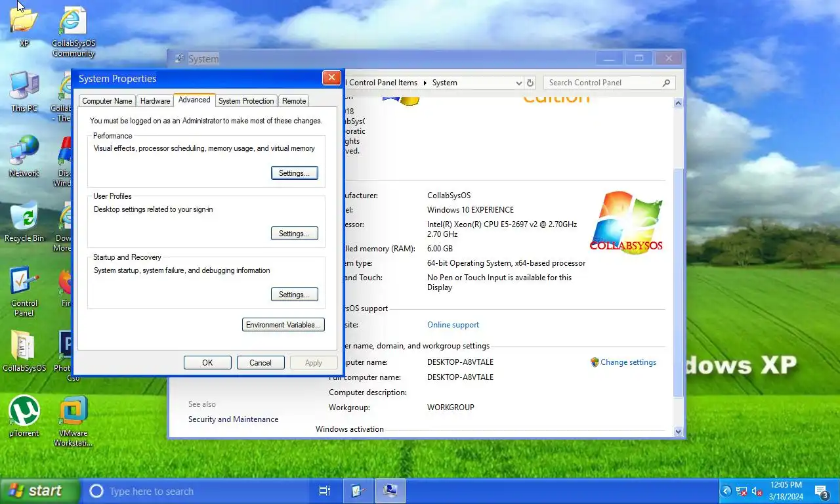Open the Online support link
The width and height of the screenshot is (840, 504).
point(453,325)
